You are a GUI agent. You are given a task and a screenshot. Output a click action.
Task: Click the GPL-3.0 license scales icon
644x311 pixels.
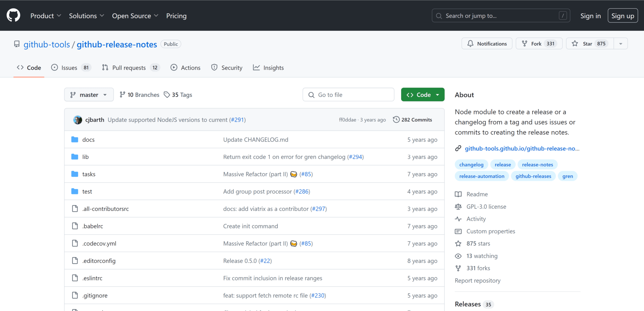[x=458, y=206]
